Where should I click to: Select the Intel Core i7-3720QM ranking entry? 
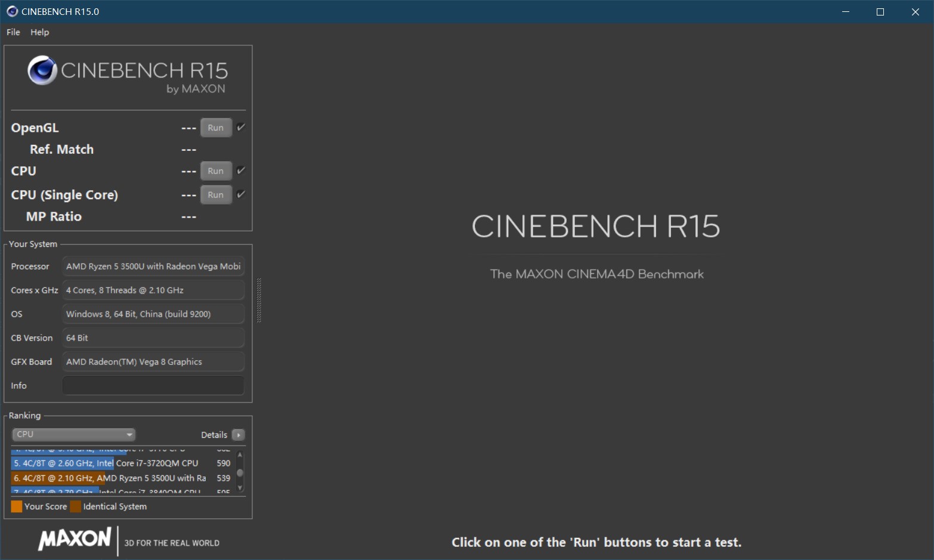coord(107,463)
